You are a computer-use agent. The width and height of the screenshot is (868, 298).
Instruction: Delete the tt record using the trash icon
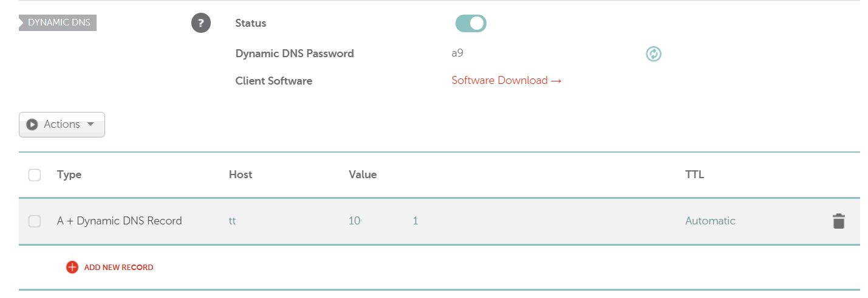pyautogui.click(x=838, y=221)
